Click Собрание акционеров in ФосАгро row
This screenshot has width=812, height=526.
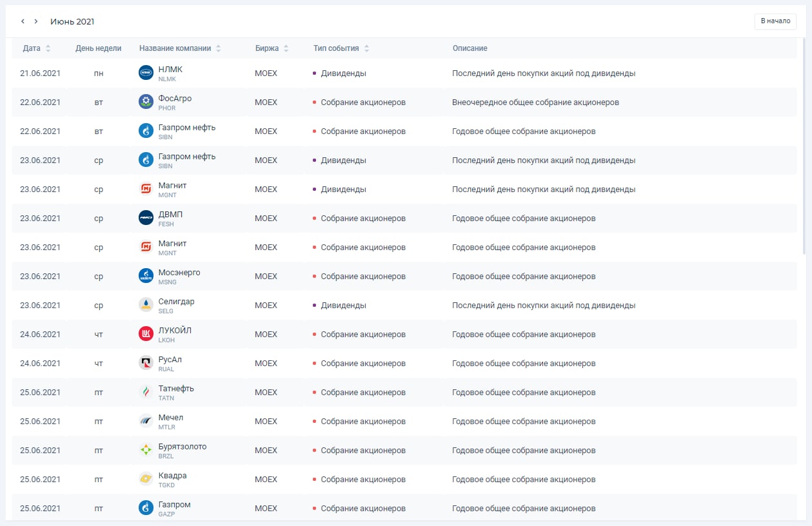click(363, 102)
